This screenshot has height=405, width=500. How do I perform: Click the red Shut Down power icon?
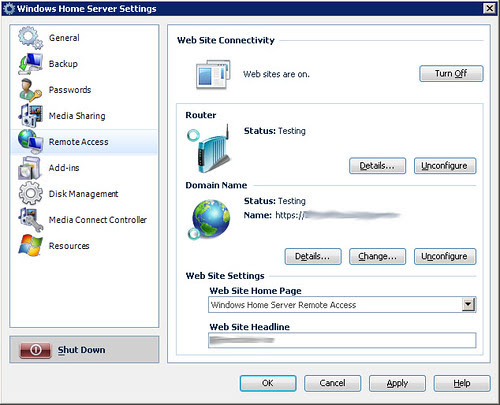tap(35, 350)
